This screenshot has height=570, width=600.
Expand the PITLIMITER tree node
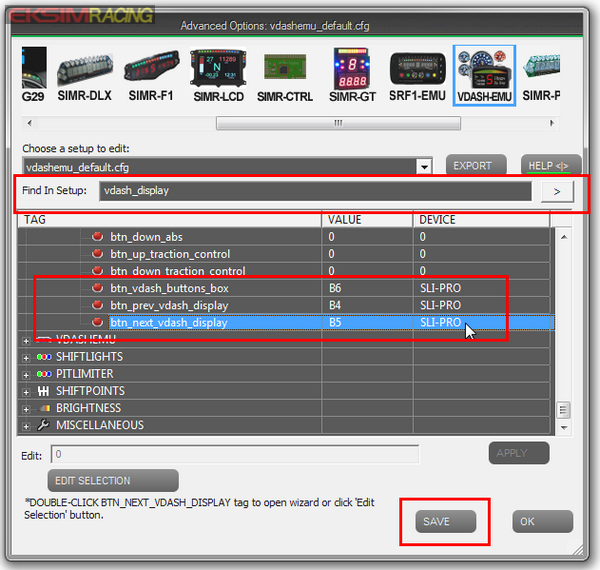pyautogui.click(x=26, y=375)
